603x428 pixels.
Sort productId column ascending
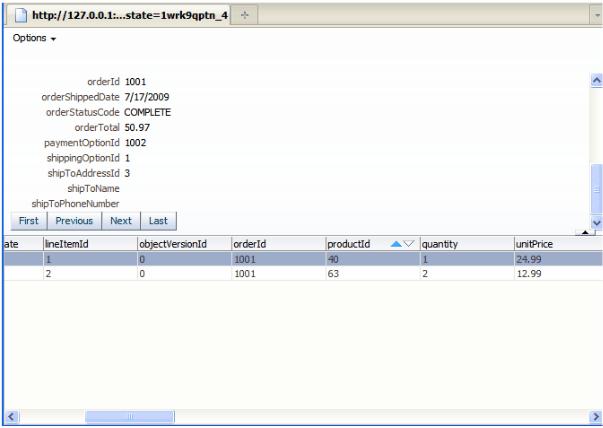(x=396, y=244)
